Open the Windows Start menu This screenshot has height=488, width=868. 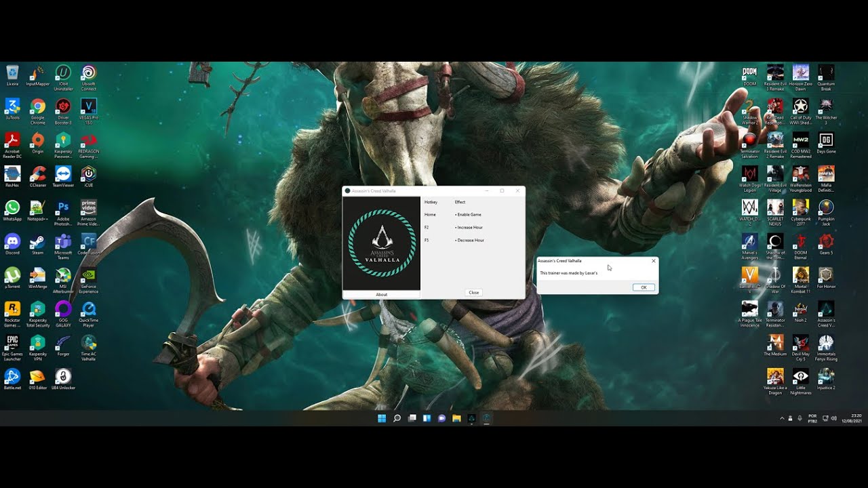382,418
